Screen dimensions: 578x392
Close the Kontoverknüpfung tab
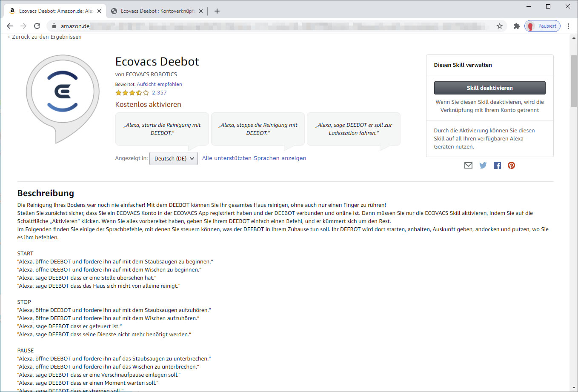(201, 11)
